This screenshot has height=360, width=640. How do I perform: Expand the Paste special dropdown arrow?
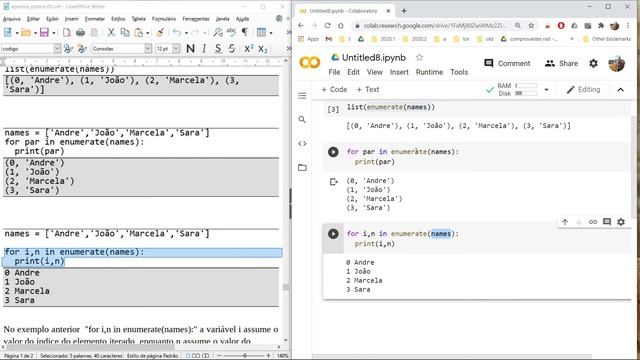coord(148,33)
